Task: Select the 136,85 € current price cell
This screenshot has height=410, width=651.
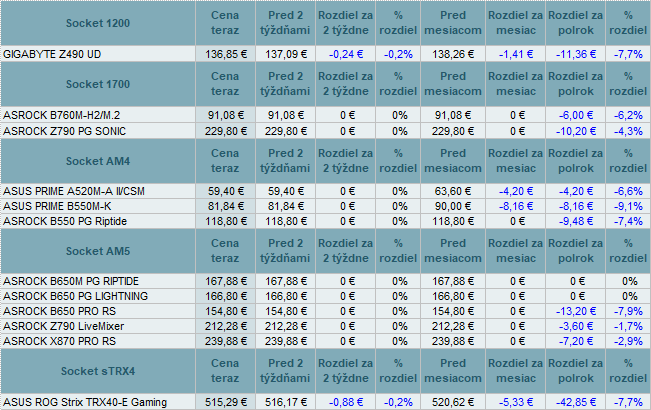Action: 225,54
